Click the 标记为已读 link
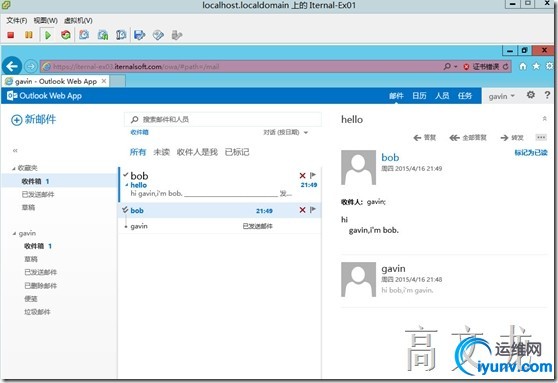Viewport: 558px width, 383px height. 531,153
